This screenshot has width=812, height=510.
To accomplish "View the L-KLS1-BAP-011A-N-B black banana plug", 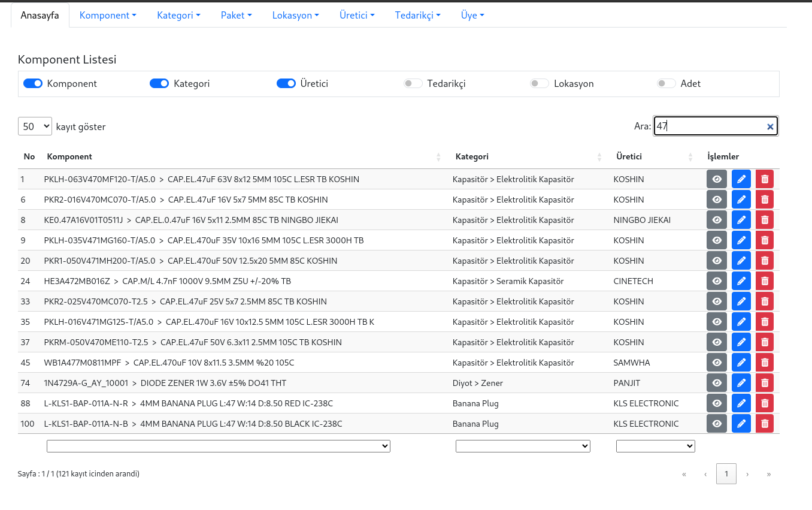I will pyautogui.click(x=717, y=424).
